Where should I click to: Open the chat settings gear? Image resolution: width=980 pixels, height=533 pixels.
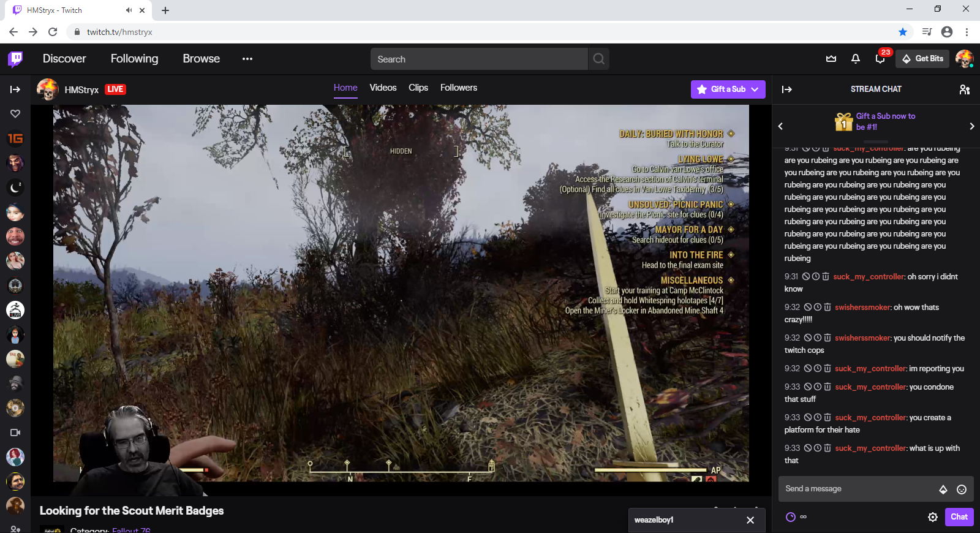tap(933, 517)
